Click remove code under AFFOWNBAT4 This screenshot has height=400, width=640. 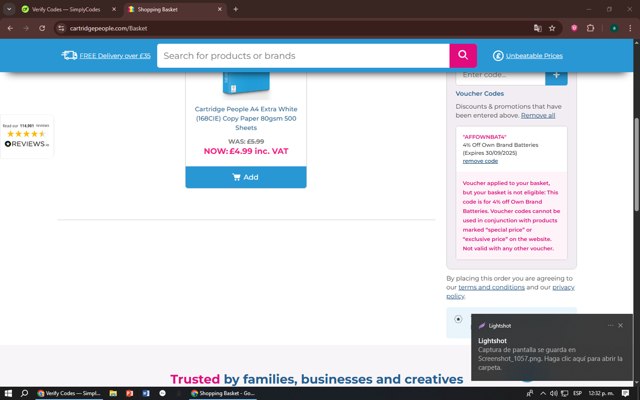[x=480, y=161]
